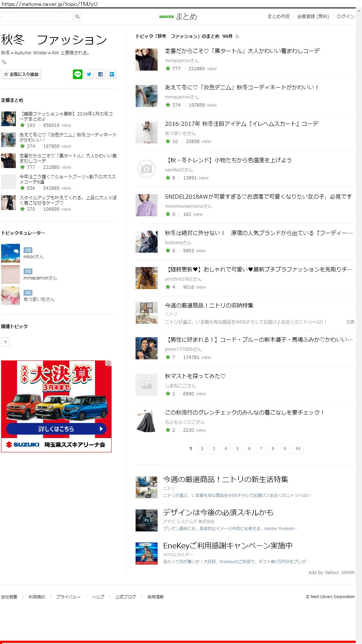Jump to results page 10
This screenshot has height=644, width=362.
298,449
